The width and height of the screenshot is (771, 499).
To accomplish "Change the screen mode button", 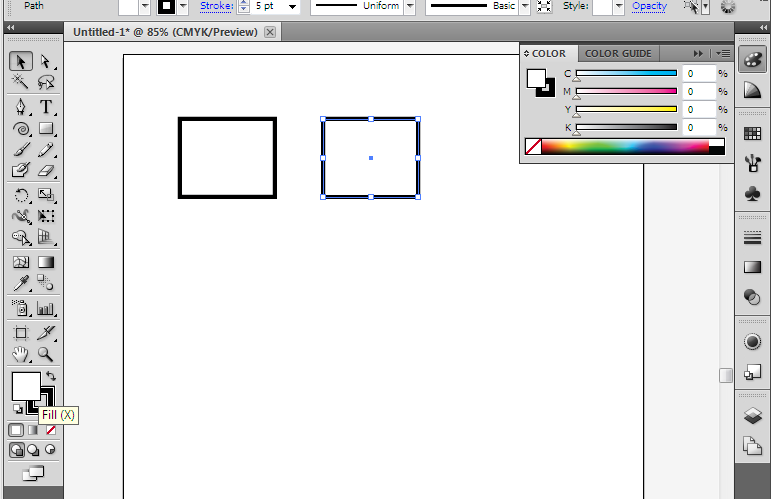I will click(x=33, y=473).
